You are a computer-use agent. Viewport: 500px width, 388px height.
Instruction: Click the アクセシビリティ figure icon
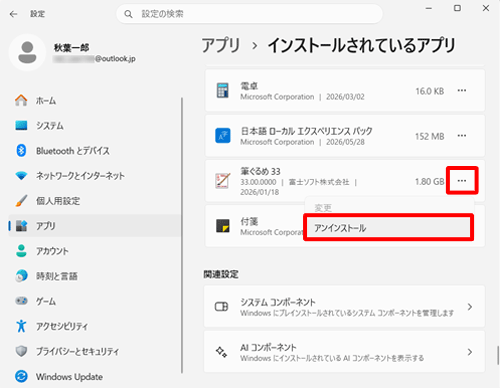pos(21,326)
